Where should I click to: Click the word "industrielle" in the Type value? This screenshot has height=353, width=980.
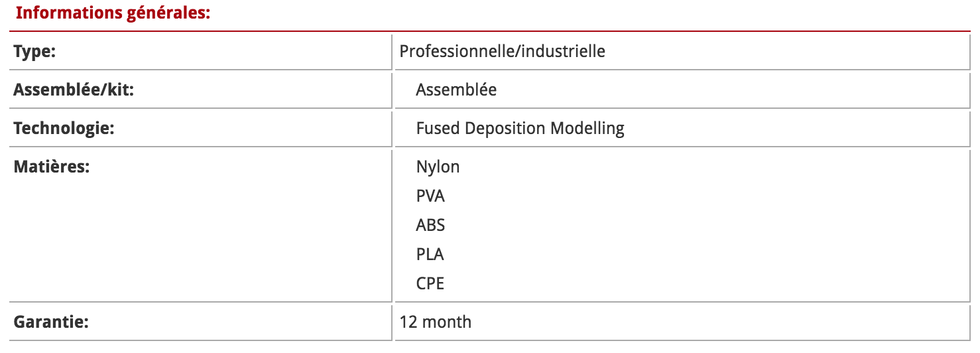(x=564, y=51)
